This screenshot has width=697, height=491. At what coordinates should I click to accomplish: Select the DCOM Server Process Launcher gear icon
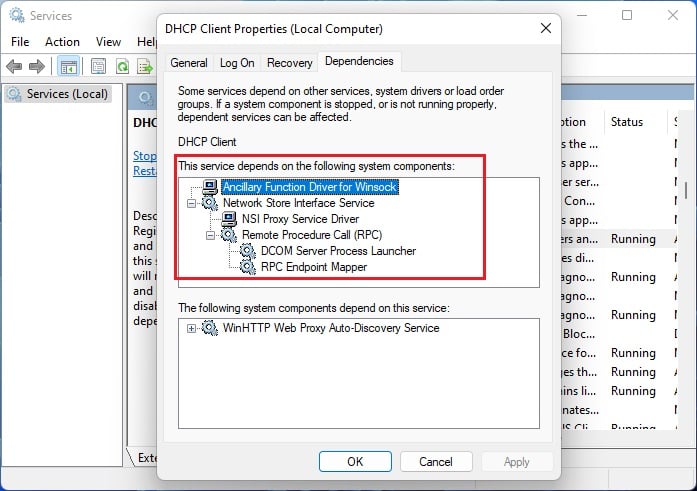click(247, 251)
